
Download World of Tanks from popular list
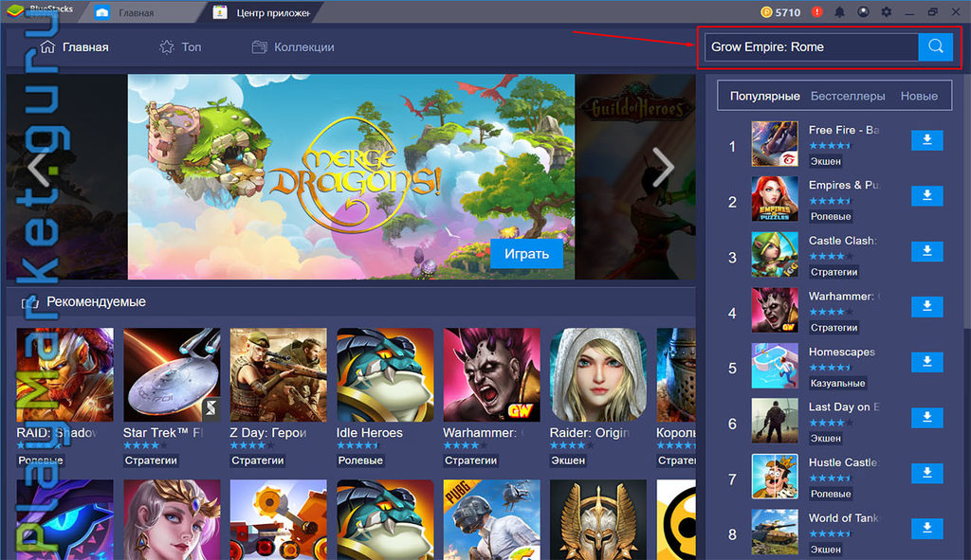[x=927, y=529]
